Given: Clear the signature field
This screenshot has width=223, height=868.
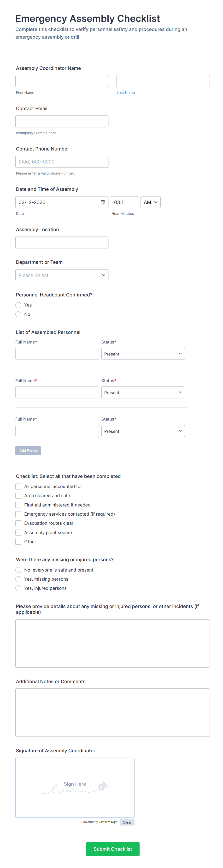Looking at the screenshot, I should [x=127, y=822].
